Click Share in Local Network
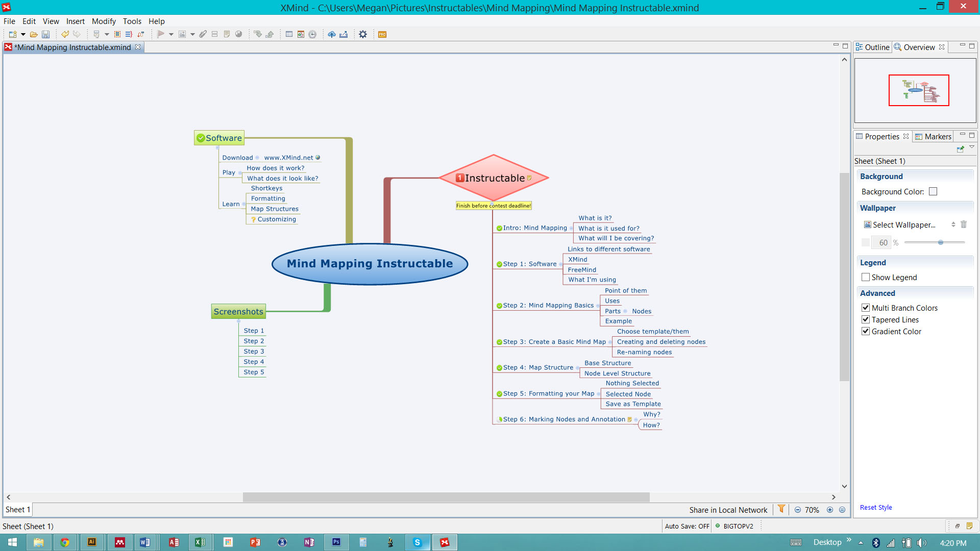The width and height of the screenshot is (980, 551). [x=728, y=510]
